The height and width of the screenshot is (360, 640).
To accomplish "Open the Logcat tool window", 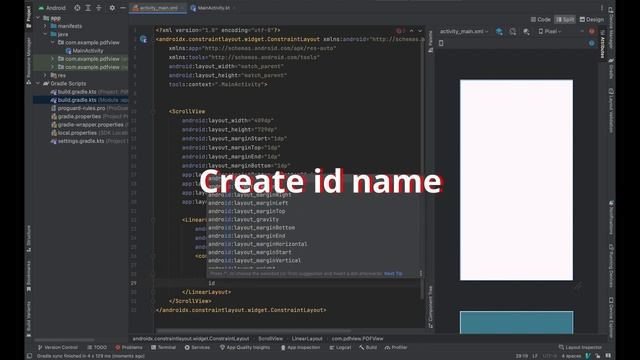I will click(340, 347).
